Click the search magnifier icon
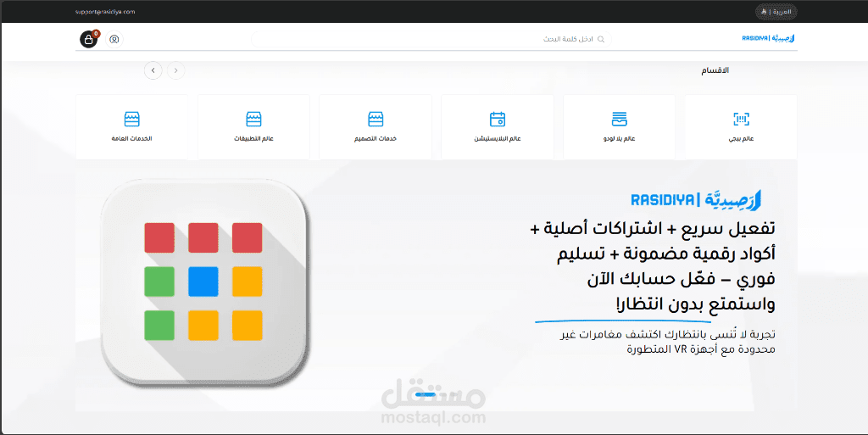The image size is (868, 435). click(x=601, y=39)
